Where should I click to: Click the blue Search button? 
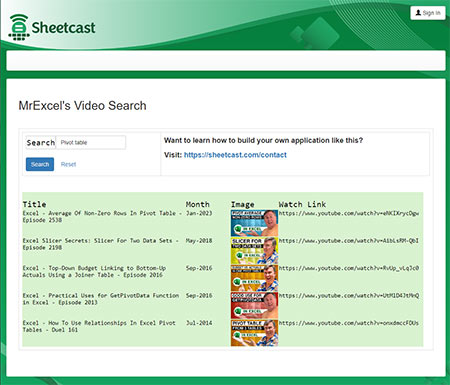[x=40, y=164]
